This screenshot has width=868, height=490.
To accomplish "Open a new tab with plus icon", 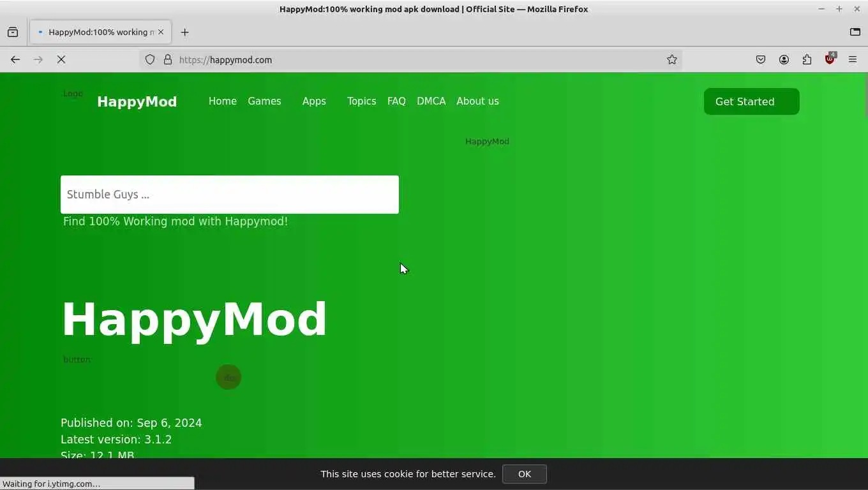I will click(x=184, y=32).
